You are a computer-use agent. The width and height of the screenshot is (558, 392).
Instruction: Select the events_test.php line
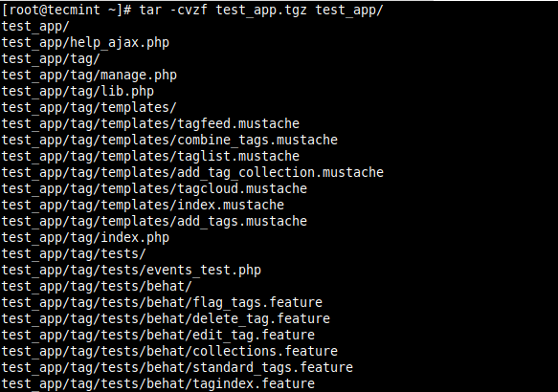131,271
